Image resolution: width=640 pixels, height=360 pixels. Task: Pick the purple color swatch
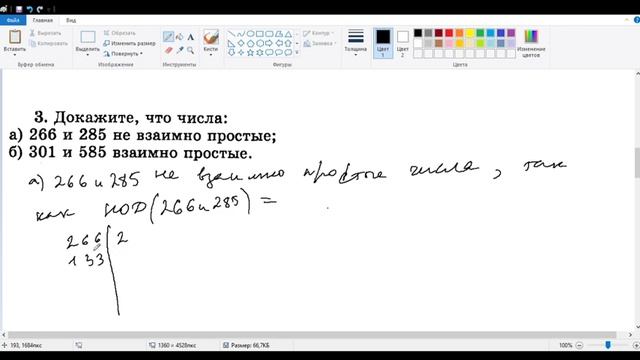point(511,33)
